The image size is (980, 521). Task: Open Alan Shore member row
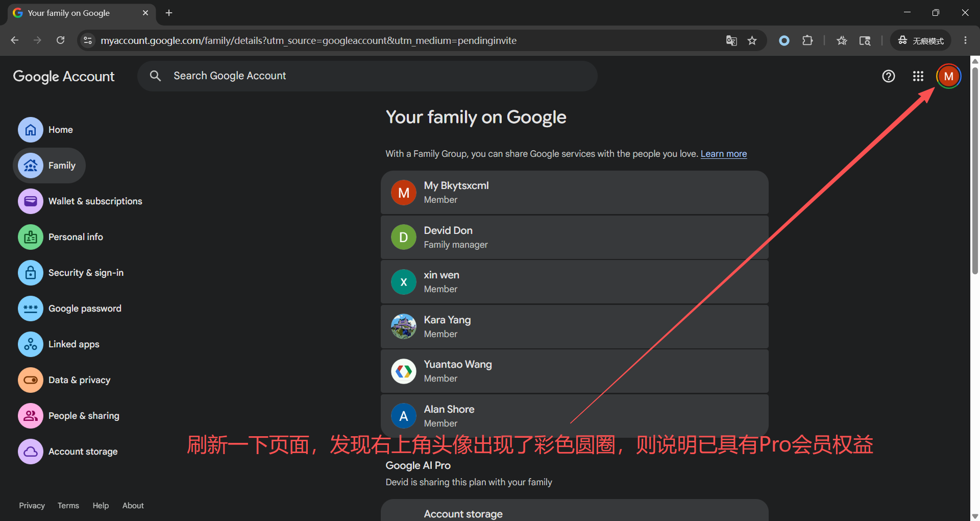pyautogui.click(x=575, y=416)
